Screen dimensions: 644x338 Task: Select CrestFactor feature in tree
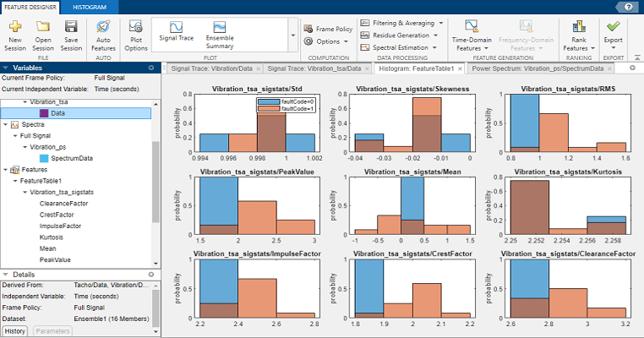click(x=57, y=215)
